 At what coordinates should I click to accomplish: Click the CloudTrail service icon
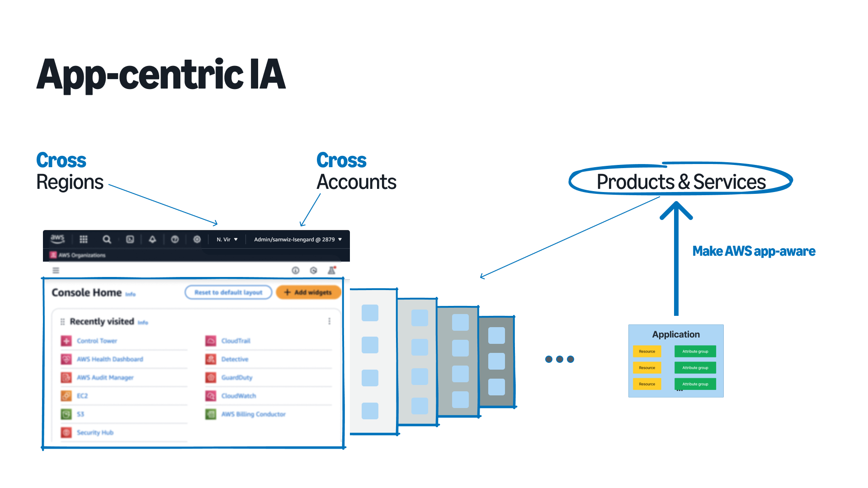[211, 341]
